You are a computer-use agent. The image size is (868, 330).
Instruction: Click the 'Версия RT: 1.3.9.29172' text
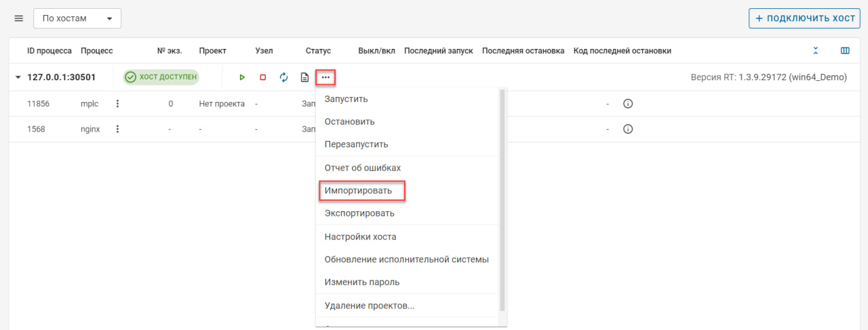(x=768, y=77)
